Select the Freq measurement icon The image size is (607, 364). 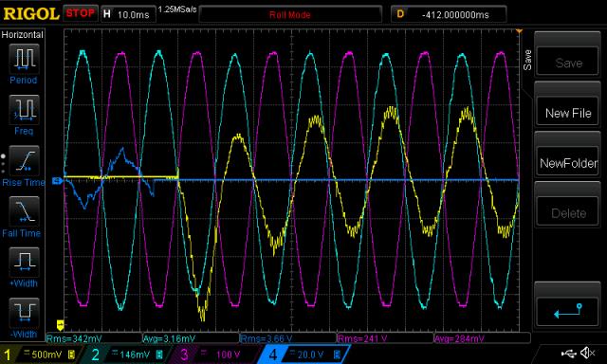pyautogui.click(x=24, y=109)
